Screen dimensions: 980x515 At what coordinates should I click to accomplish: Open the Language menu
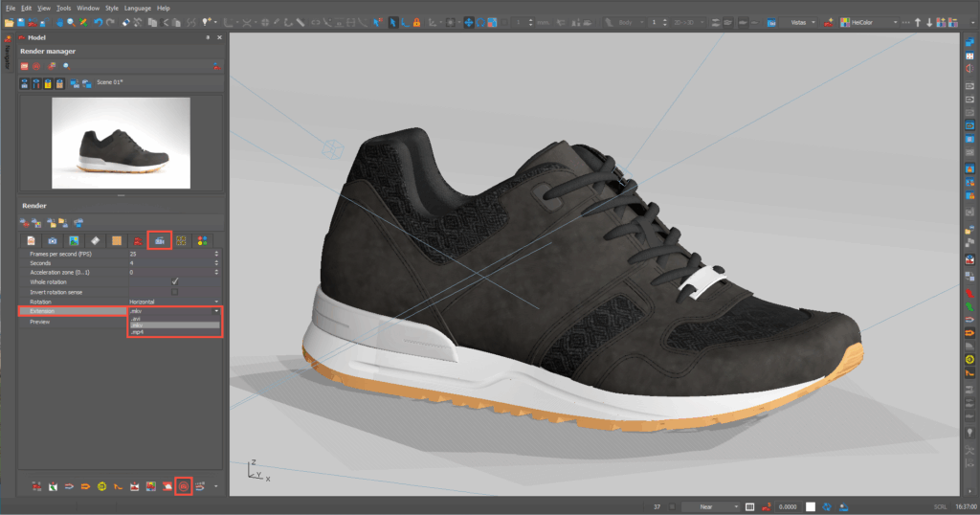click(138, 8)
